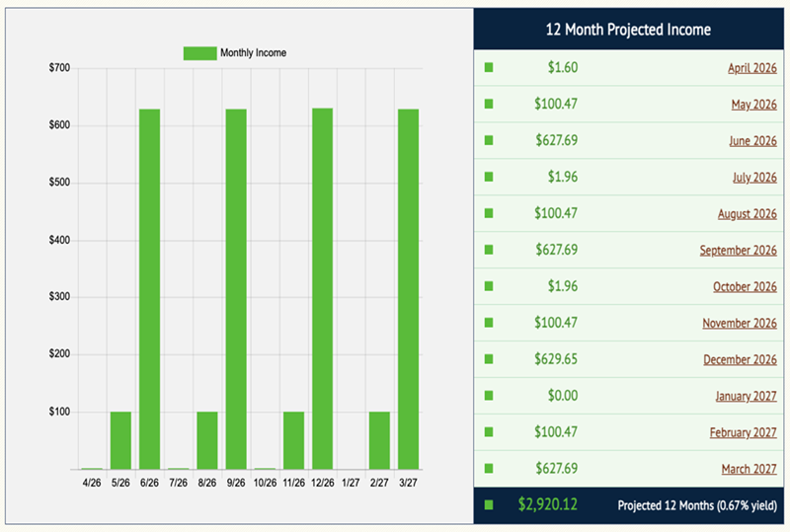Select the 5/26 bar in chart
Image resolution: width=790 pixels, height=532 pixels.
120,440
